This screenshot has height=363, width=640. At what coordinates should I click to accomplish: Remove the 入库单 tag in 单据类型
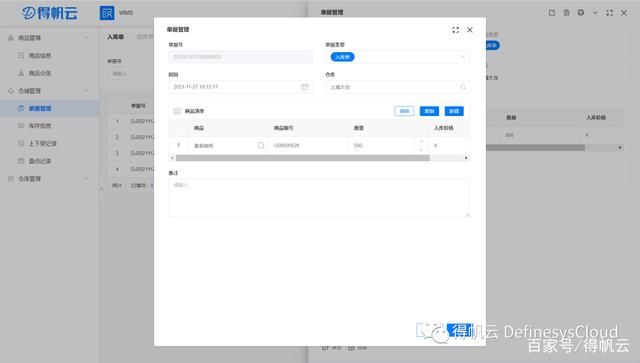pos(342,57)
